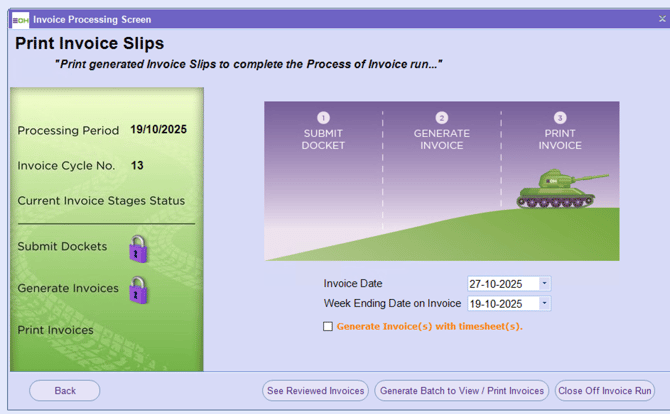Select the step 3 circle above Print Invoice
The width and height of the screenshot is (670, 414).
[x=559, y=117]
